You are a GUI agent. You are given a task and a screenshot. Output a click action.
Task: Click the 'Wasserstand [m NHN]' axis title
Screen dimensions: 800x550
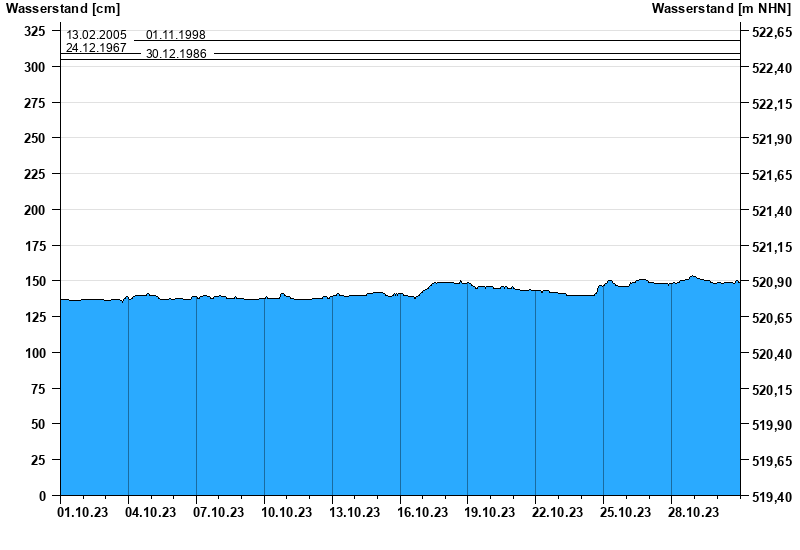tap(722, 9)
